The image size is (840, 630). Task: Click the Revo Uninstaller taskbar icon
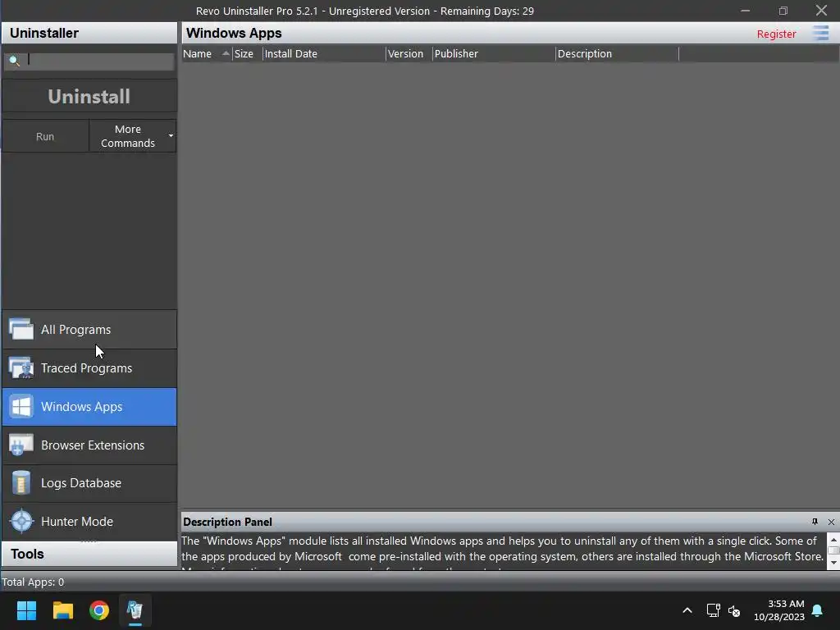[x=135, y=610]
